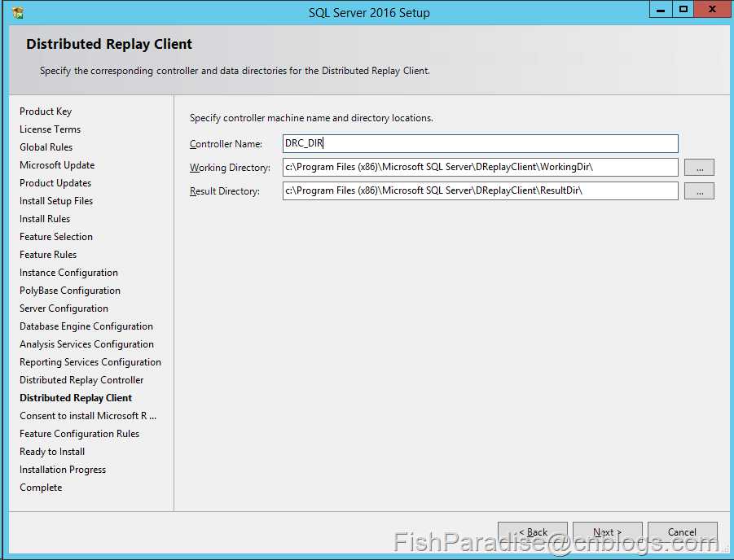Minimize the SQL Server 2016 Setup window

pyautogui.click(x=661, y=9)
